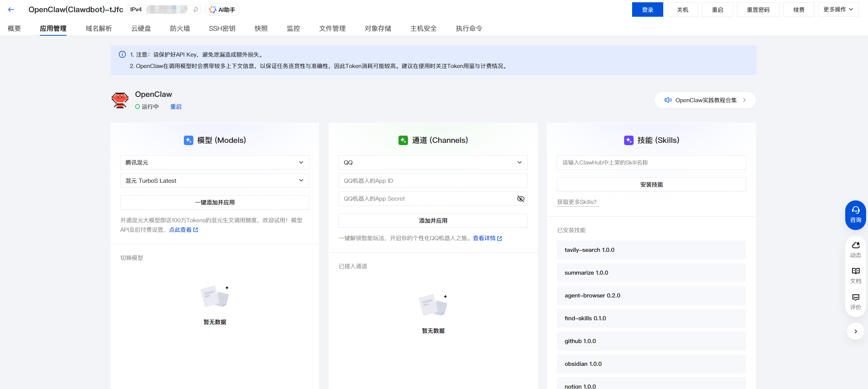Play the OpenClaw实践教程合集 tutorial link

pyautogui.click(x=705, y=100)
